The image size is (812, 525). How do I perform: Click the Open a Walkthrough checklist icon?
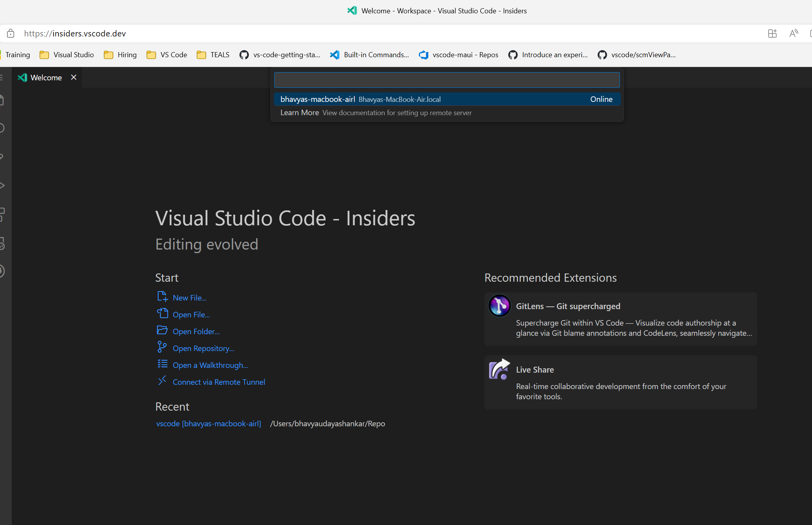162,364
